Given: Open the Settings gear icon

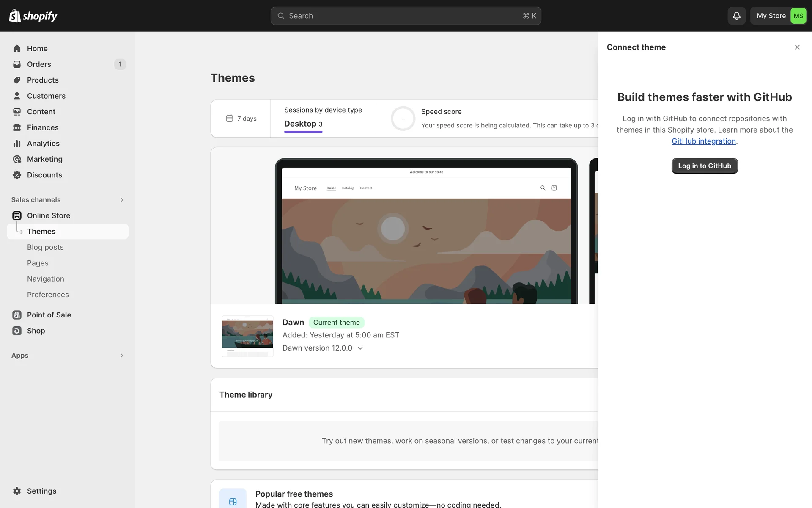Looking at the screenshot, I should coord(17,491).
